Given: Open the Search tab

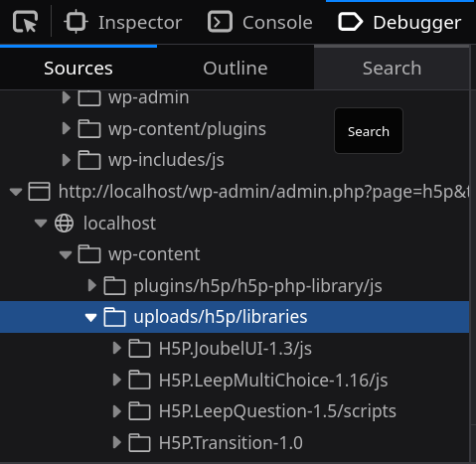Looking at the screenshot, I should point(392,69).
